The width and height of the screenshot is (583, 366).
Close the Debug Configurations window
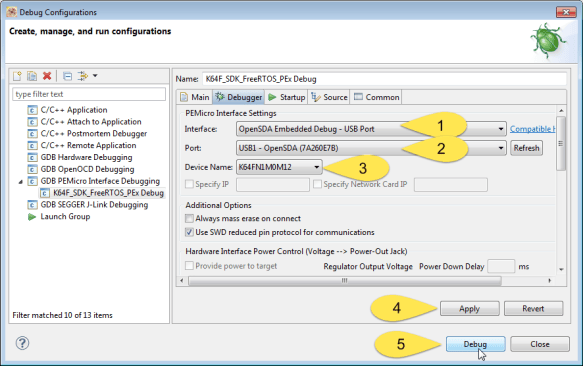click(566, 12)
